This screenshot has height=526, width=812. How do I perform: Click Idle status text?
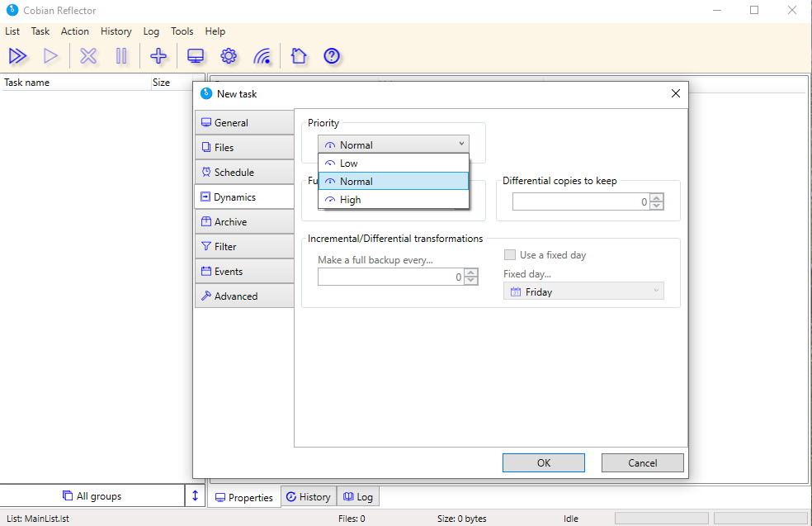click(x=571, y=519)
